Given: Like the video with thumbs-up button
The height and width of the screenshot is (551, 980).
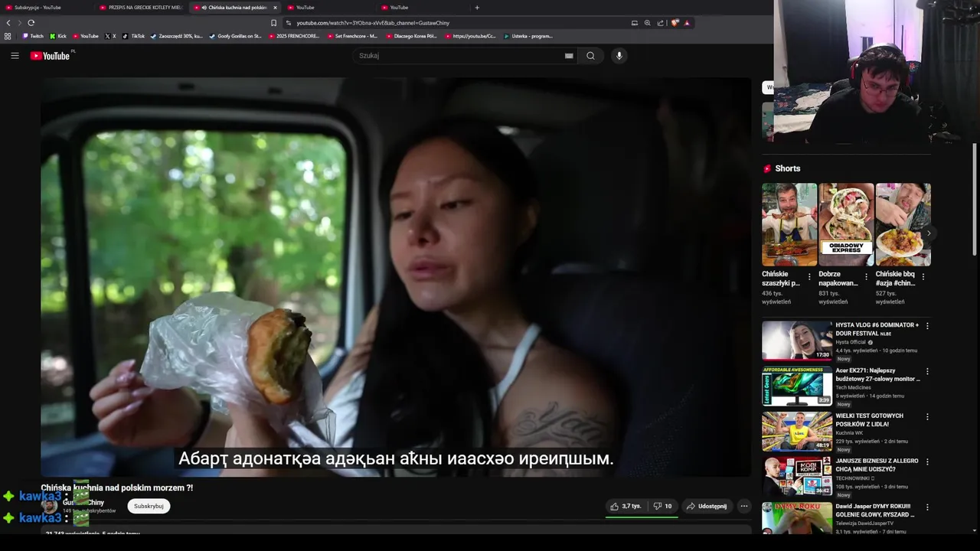Looking at the screenshot, I should (626, 506).
